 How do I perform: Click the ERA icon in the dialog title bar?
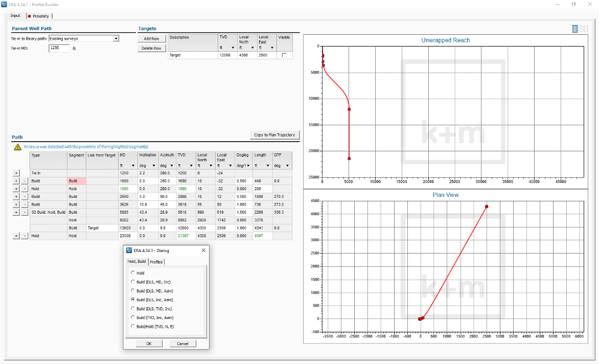(129, 250)
